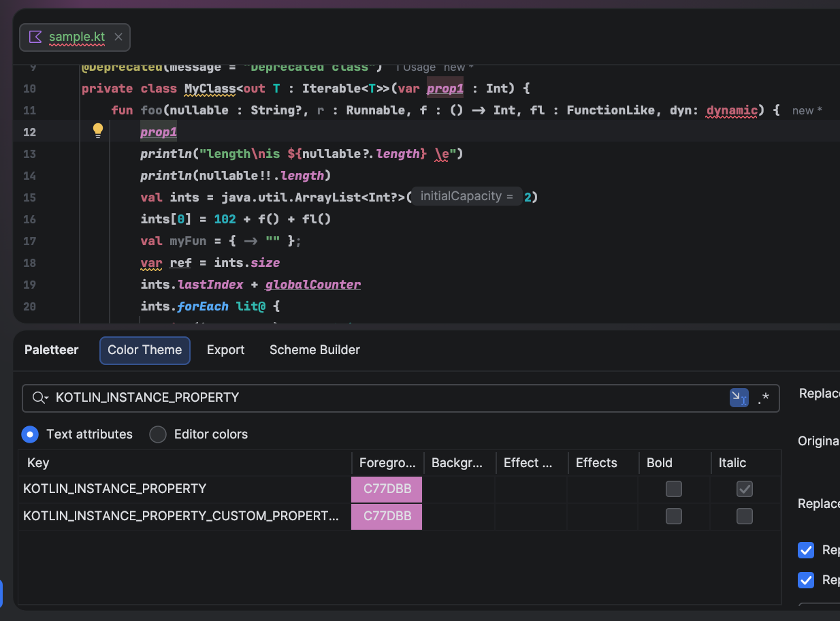840x621 pixels.
Task: Click the Effects column header
Action: point(604,463)
